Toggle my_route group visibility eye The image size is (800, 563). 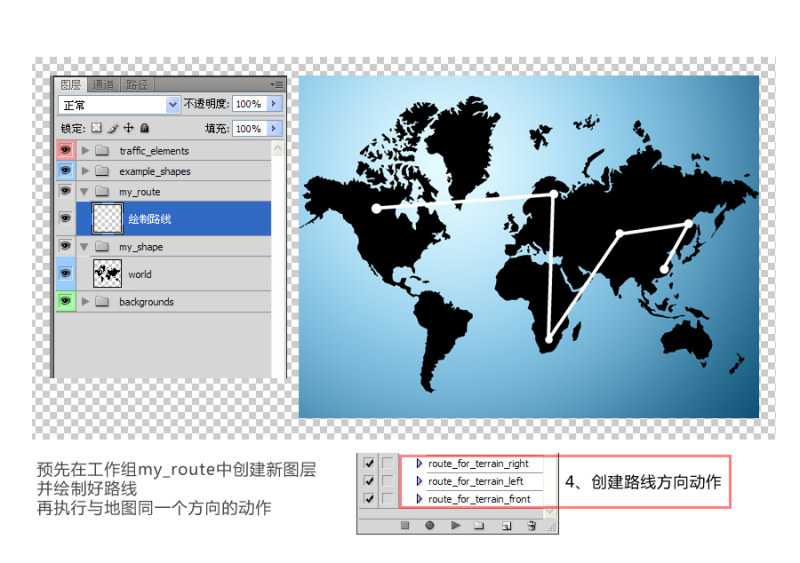tap(65, 190)
